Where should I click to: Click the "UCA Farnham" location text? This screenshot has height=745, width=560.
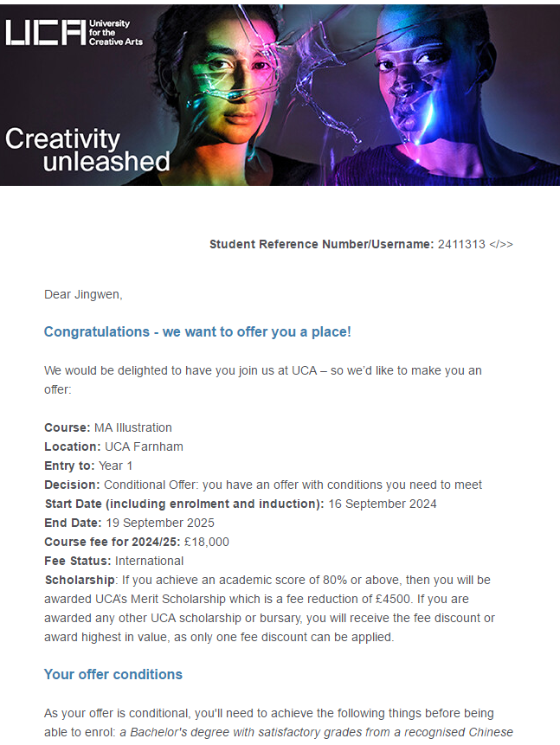pyautogui.click(x=144, y=446)
